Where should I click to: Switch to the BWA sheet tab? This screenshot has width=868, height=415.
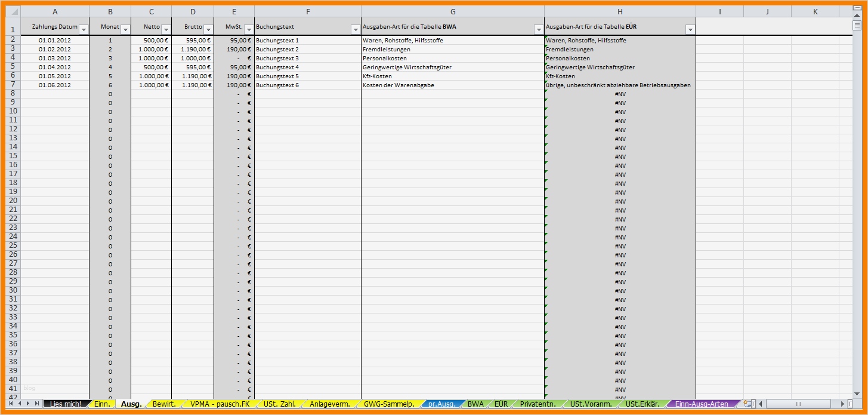475,404
